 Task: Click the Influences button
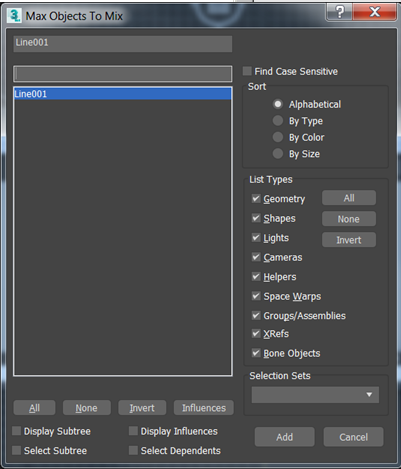point(204,408)
